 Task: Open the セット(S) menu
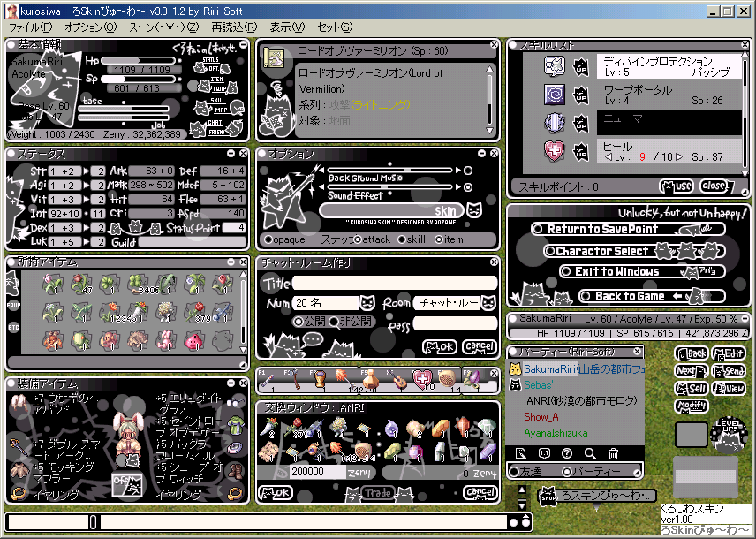pos(335,27)
